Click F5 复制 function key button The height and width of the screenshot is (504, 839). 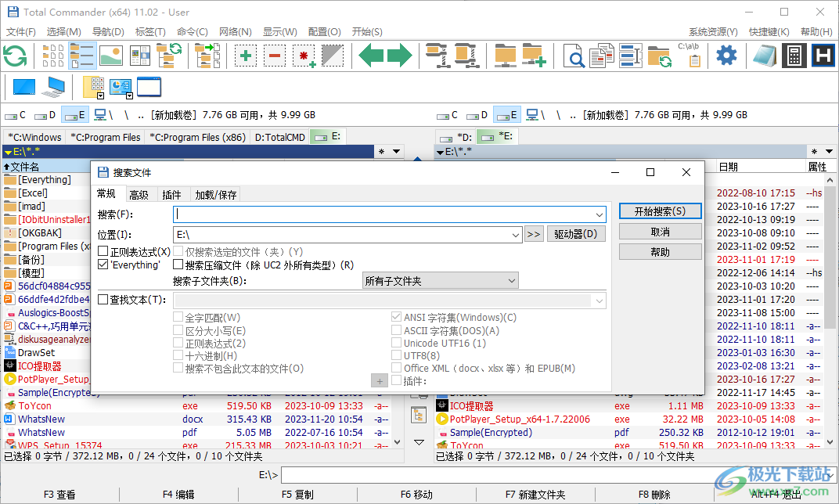pyautogui.click(x=297, y=495)
